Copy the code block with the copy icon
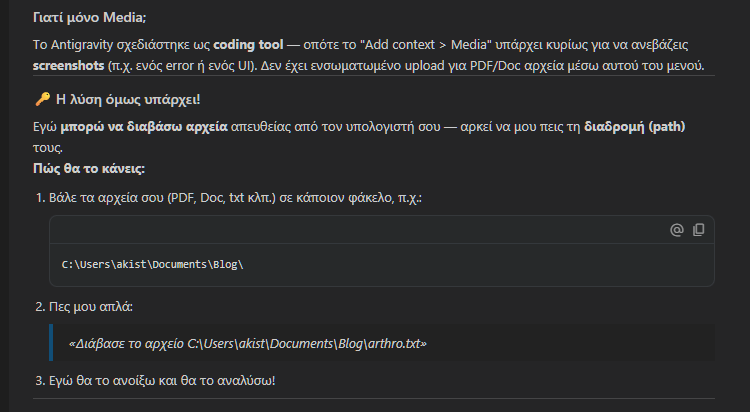 point(699,230)
